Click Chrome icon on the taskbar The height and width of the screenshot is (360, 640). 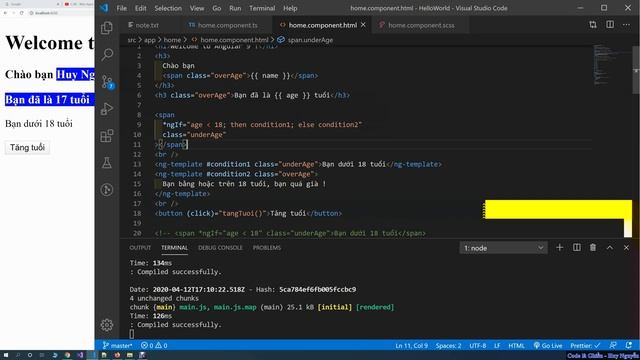(x=67, y=355)
